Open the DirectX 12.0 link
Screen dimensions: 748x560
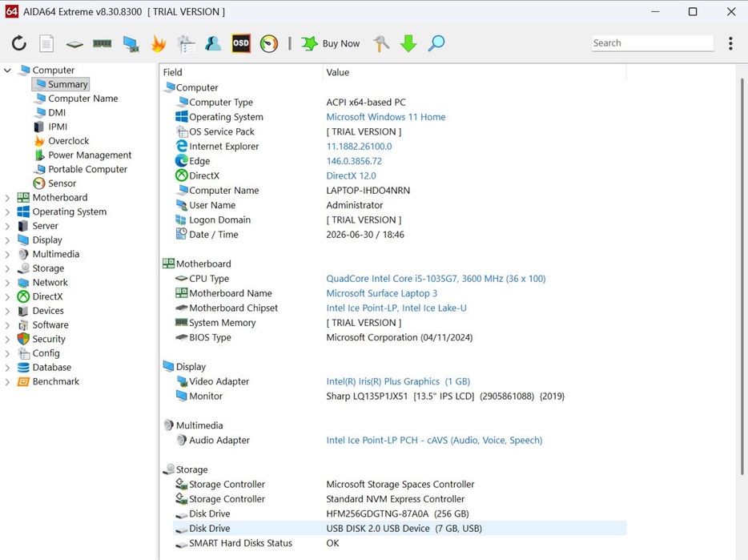[351, 175]
